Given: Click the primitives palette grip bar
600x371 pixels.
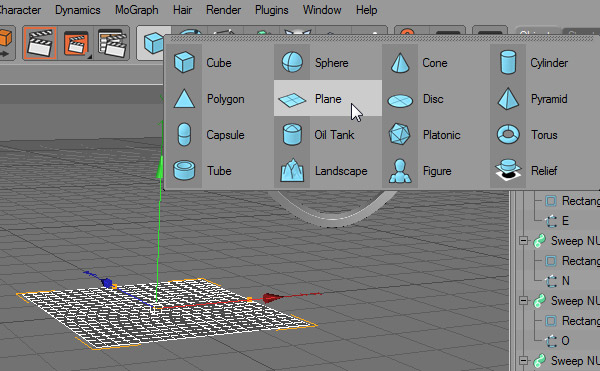Looking at the screenshot, I should pos(383,39).
